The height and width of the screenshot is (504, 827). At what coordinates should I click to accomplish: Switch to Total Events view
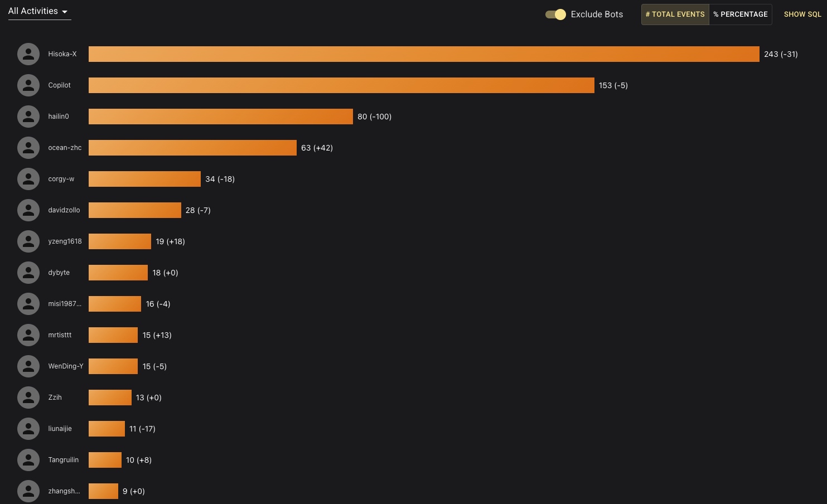(675, 14)
